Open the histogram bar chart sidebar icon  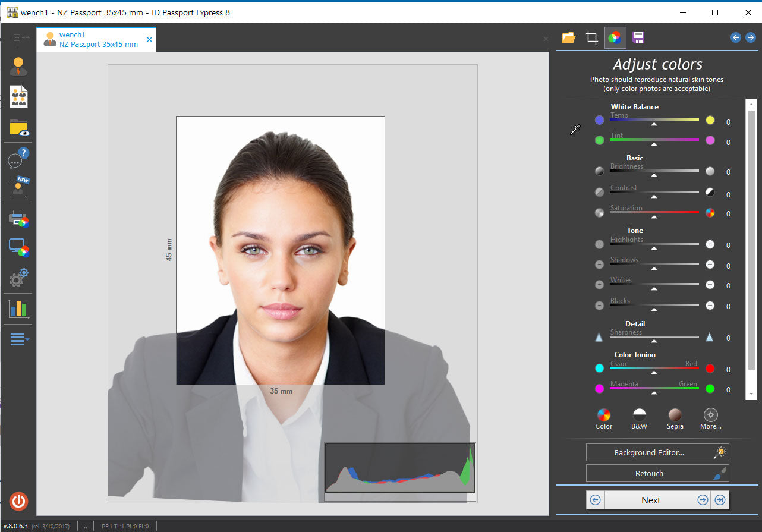click(x=18, y=309)
